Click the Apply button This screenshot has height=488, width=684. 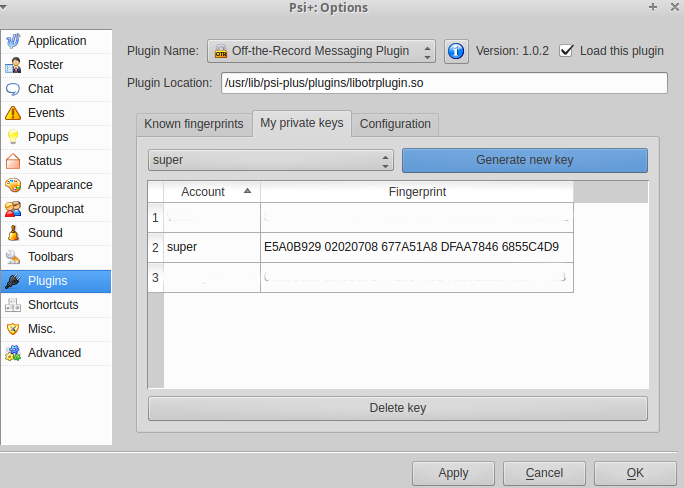click(x=453, y=473)
